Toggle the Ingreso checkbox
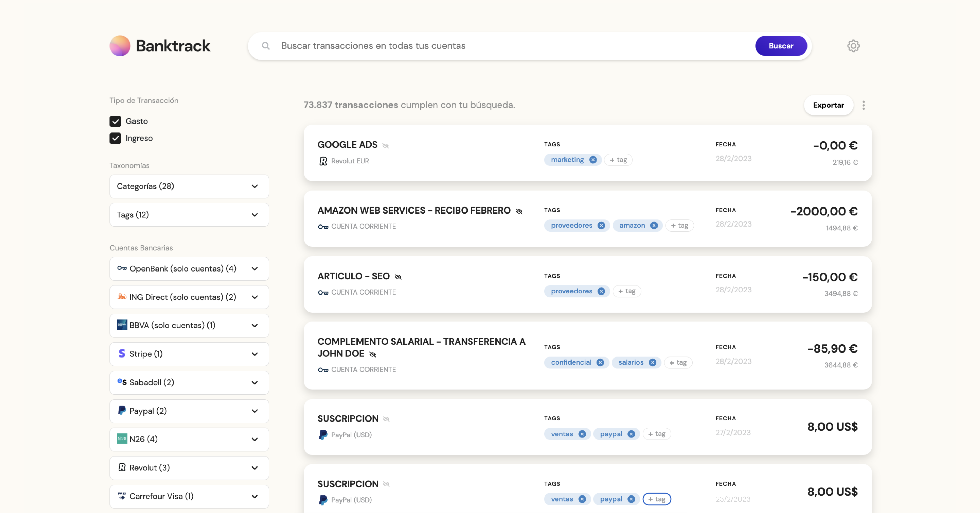The width and height of the screenshot is (980, 513). pos(115,138)
